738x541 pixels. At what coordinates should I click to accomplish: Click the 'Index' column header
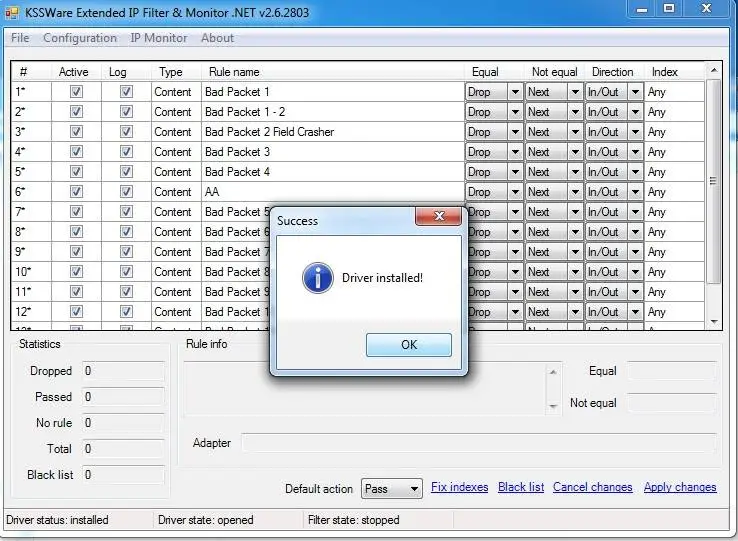665,72
